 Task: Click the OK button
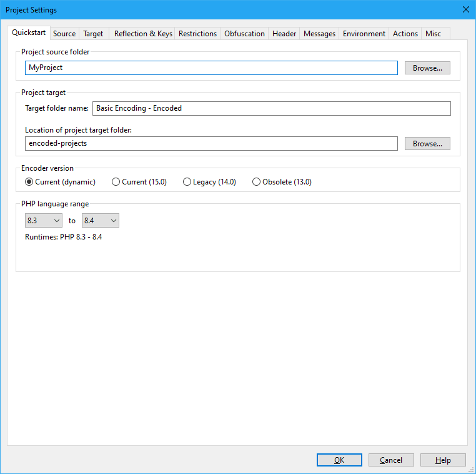pos(339,460)
